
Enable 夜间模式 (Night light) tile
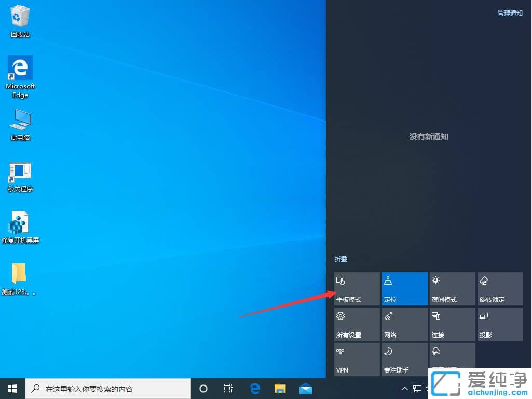click(452, 289)
